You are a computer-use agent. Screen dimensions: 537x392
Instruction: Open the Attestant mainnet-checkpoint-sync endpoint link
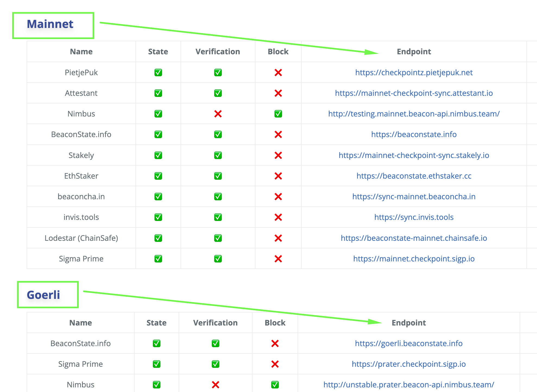414,93
